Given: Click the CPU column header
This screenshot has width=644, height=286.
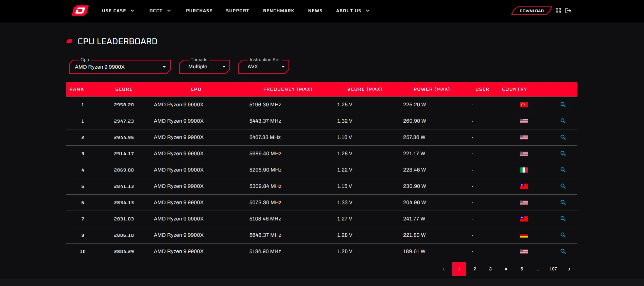Looking at the screenshot, I should [x=196, y=89].
